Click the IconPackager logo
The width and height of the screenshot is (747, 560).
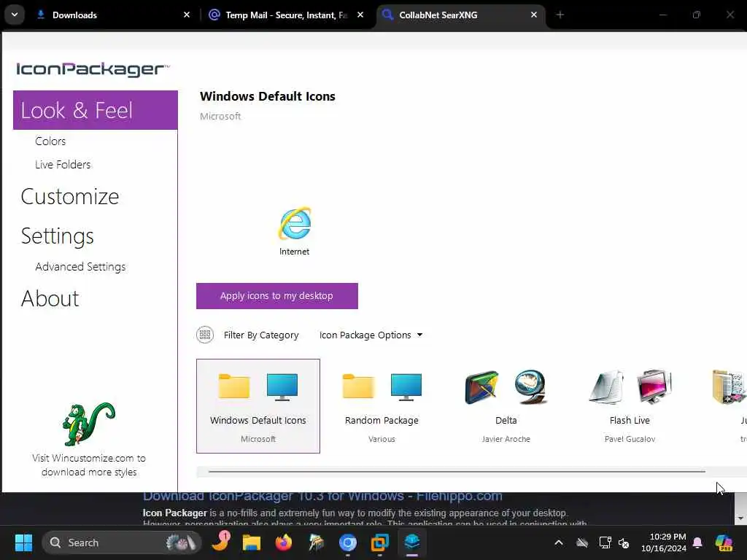(x=93, y=69)
